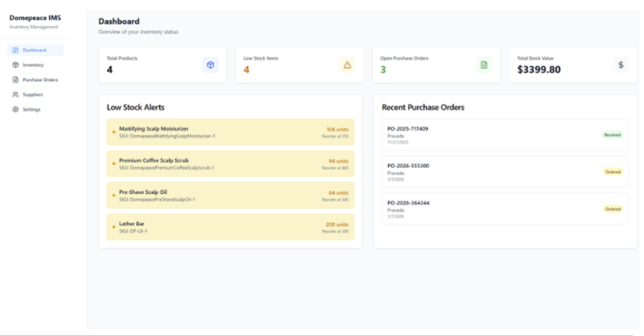Viewport: 644px width, 336px height.
Task: Open the Inventory page from sidebar
Action: pyautogui.click(x=33, y=65)
